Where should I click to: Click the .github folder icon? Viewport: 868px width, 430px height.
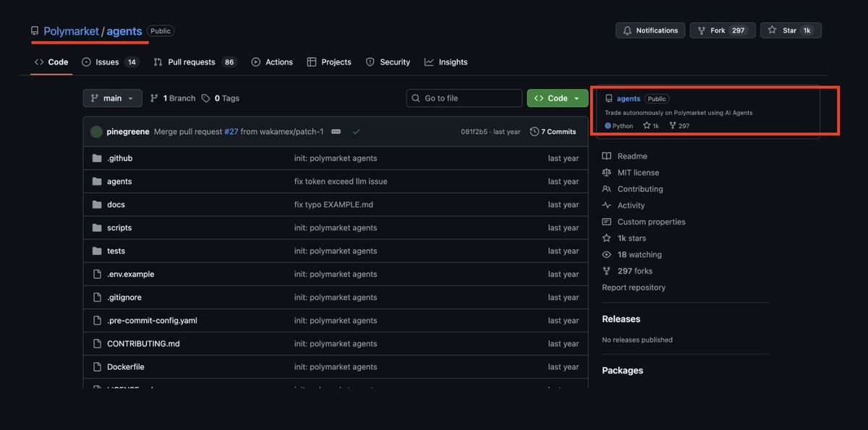coord(97,159)
